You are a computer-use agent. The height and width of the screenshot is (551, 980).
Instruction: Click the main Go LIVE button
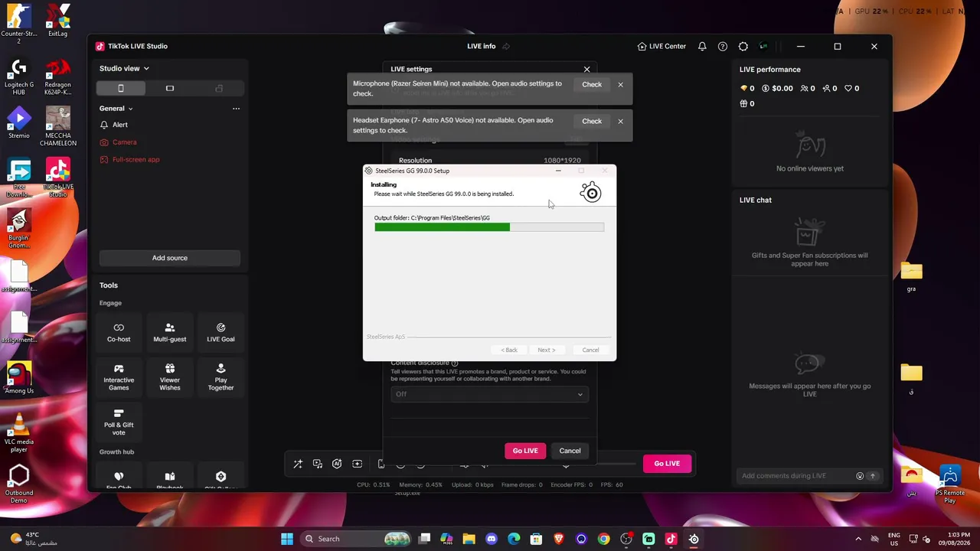tap(667, 463)
